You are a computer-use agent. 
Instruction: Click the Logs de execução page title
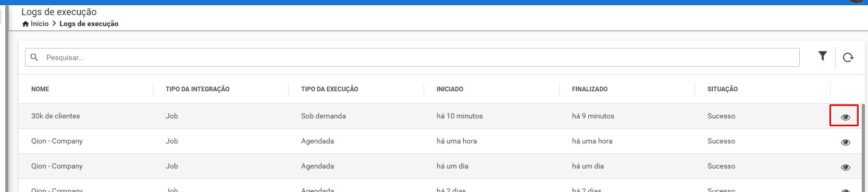point(59,11)
